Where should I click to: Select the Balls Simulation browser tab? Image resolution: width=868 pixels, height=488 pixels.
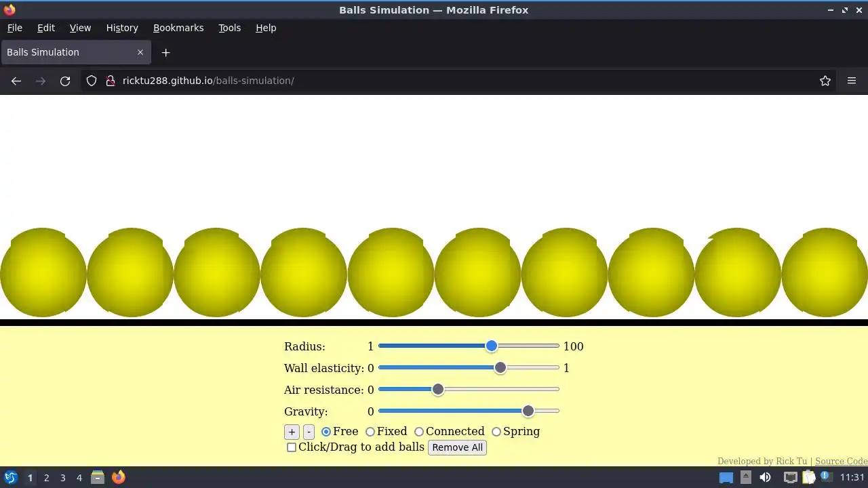[76, 52]
